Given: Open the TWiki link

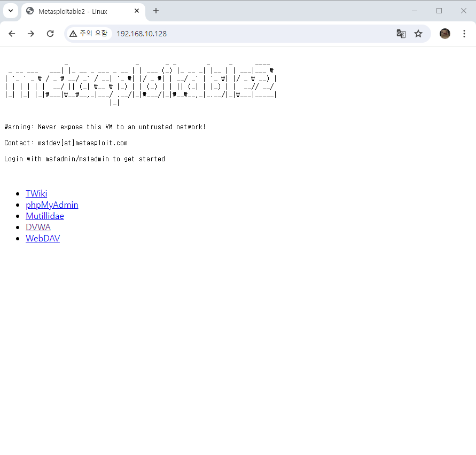Looking at the screenshot, I should pyautogui.click(x=36, y=193).
